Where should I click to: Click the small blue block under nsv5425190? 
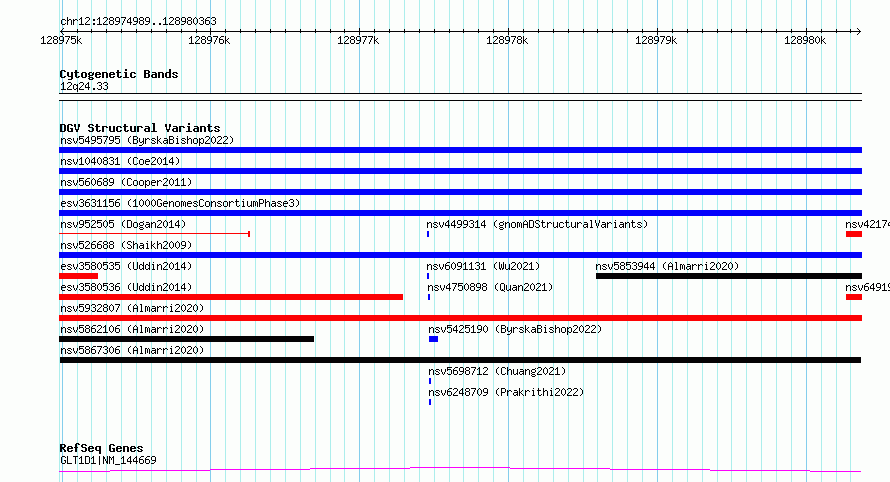433,339
